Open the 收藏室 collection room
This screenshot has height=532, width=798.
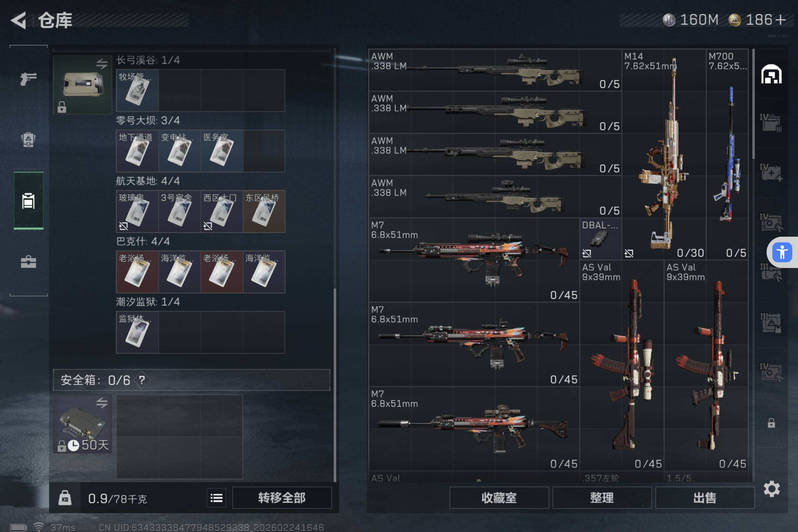point(499,498)
